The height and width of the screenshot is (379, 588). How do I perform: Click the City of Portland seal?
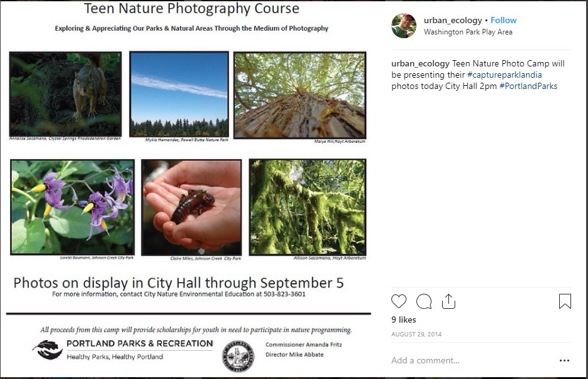[x=238, y=356]
